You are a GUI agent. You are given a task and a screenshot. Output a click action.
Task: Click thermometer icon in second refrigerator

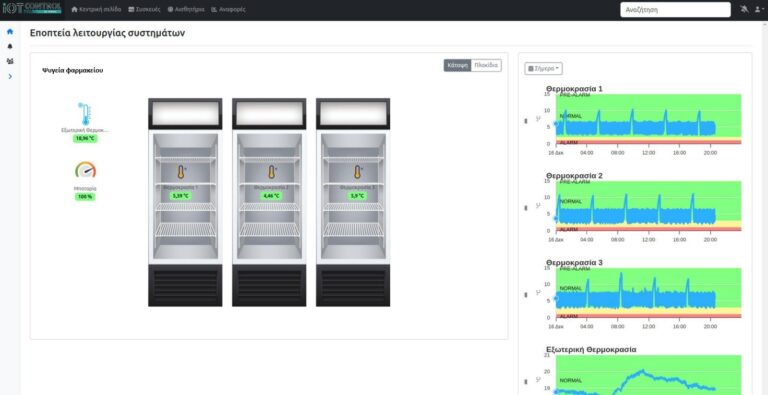[272, 172]
